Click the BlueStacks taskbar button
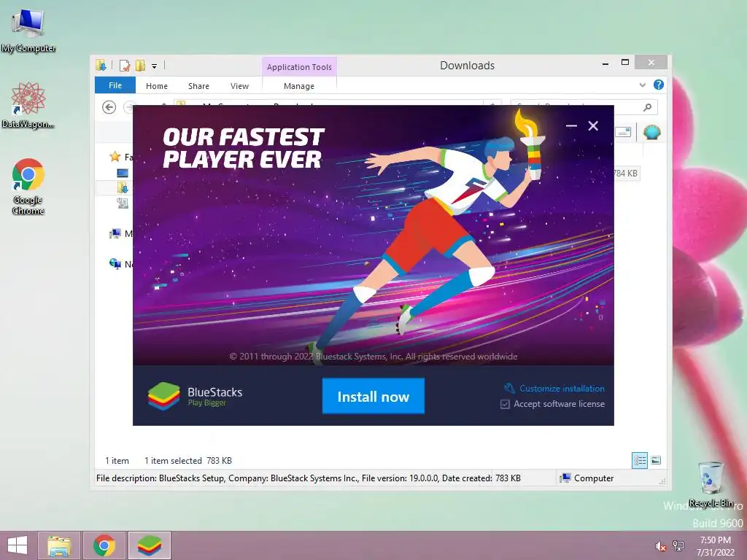The width and height of the screenshot is (747, 560). pyautogui.click(x=150, y=545)
